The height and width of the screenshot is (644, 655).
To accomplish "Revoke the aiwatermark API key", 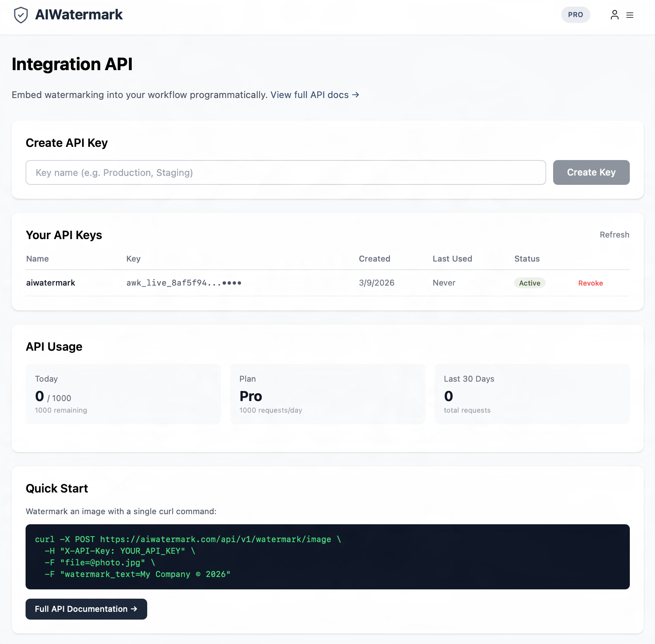I will 590,283.
